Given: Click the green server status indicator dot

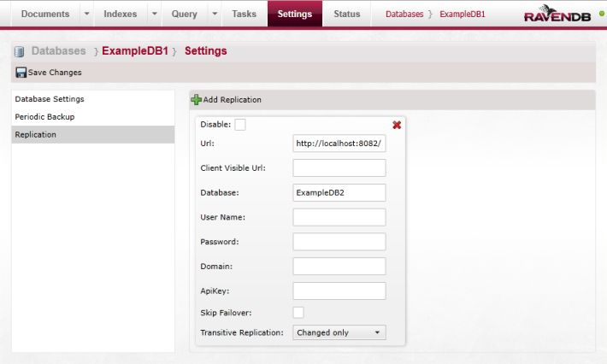Looking at the screenshot, I should point(602,14).
